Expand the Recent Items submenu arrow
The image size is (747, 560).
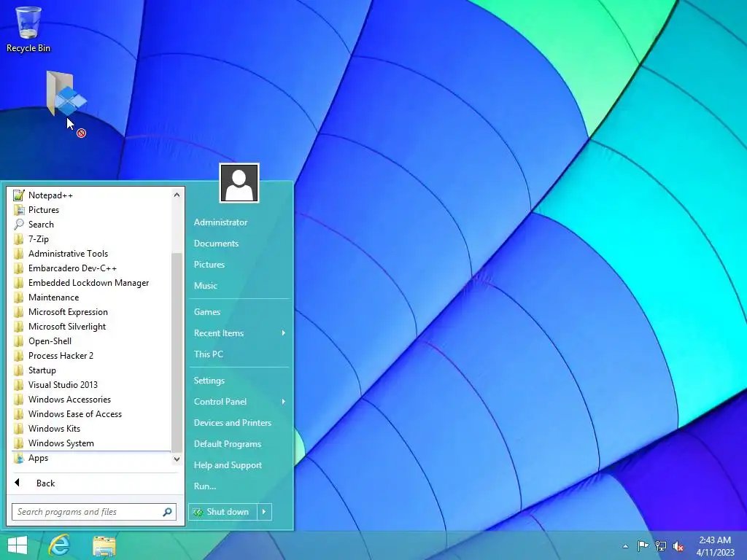[284, 332]
